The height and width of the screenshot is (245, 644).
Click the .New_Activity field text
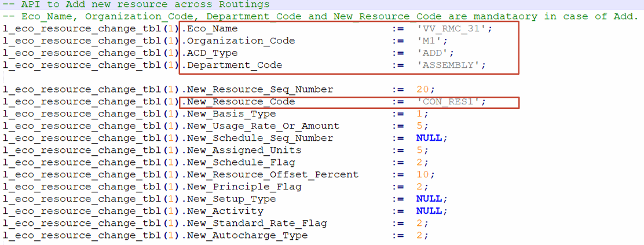(222, 211)
